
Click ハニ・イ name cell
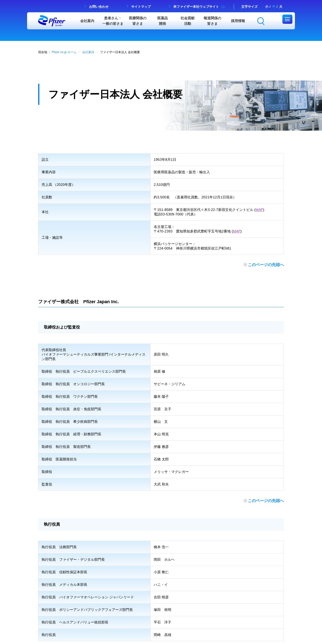(x=217, y=585)
